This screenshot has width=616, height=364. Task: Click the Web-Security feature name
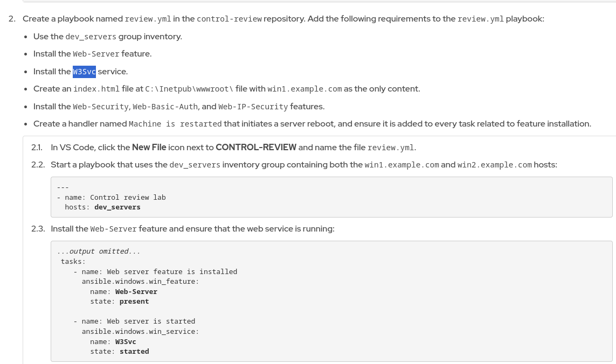point(101,107)
